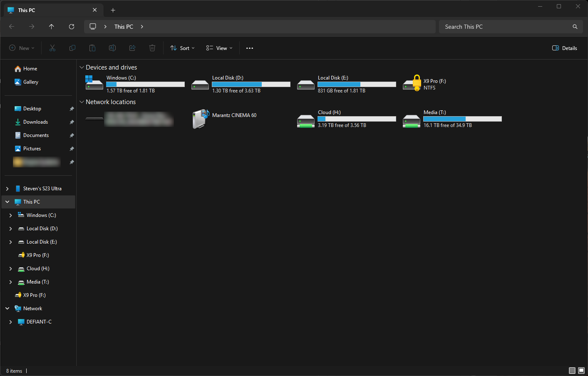Image resolution: width=588 pixels, height=376 pixels.
Task: Open the See more menu
Action: 250,48
